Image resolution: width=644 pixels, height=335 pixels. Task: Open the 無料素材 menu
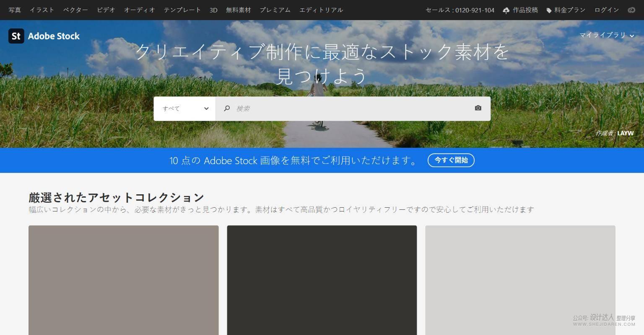(238, 10)
